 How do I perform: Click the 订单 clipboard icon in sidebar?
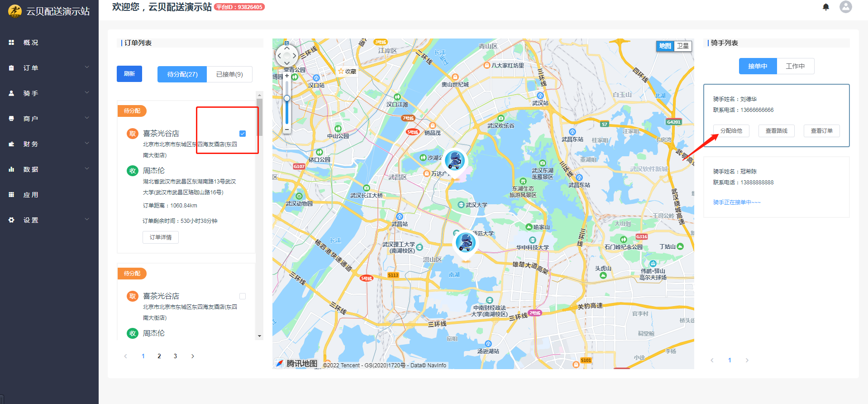click(x=11, y=68)
